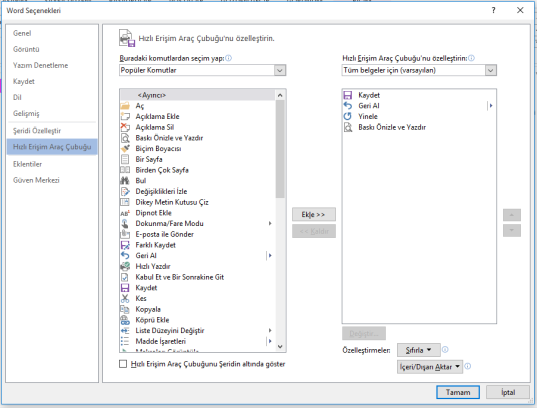Open the Popüler Komutlar dropdown
Image resolution: width=537 pixels, height=408 pixels.
202,70
